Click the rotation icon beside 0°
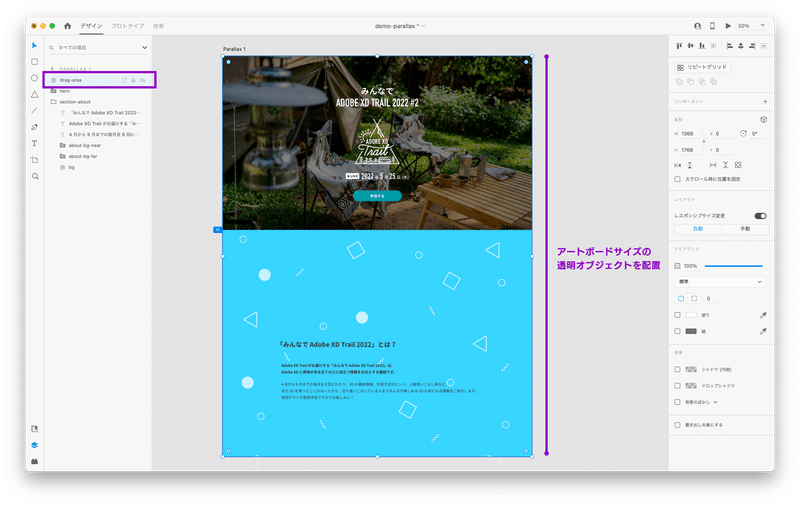Viewport: 800px width, 505px height. click(x=743, y=134)
